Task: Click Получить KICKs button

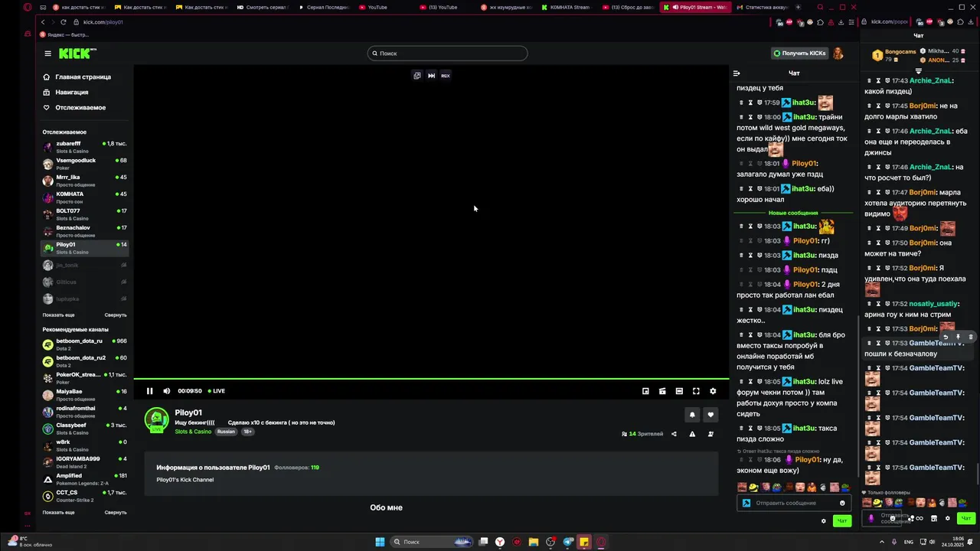Action: (x=799, y=54)
